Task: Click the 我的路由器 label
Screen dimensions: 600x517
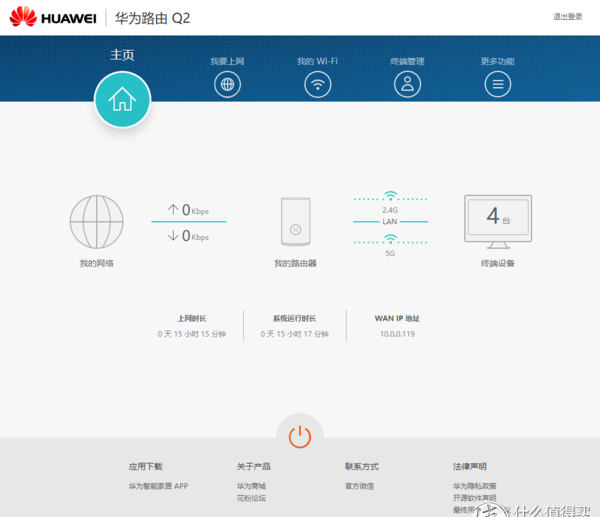Action: [295, 263]
